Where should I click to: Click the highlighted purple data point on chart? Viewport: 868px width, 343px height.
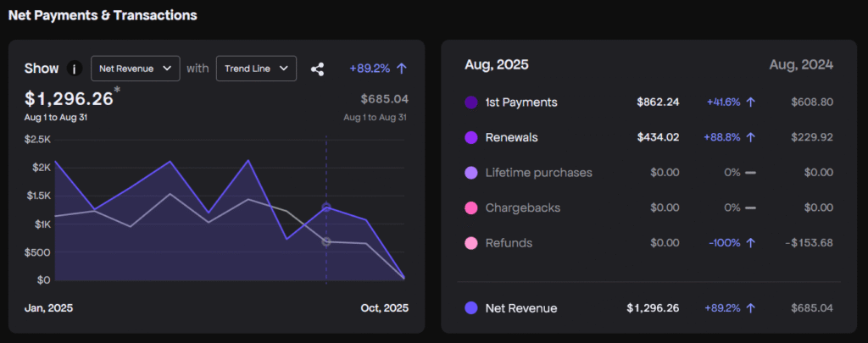click(326, 207)
